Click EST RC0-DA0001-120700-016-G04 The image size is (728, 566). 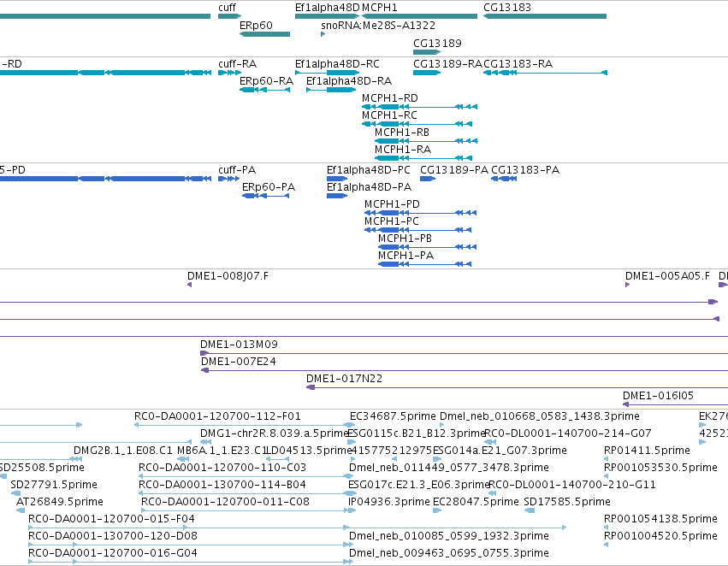(x=191, y=562)
